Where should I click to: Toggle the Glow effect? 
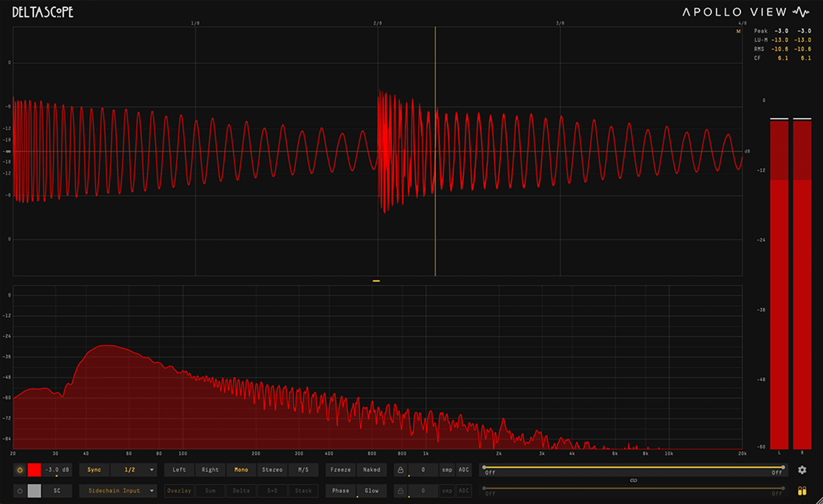coord(372,491)
